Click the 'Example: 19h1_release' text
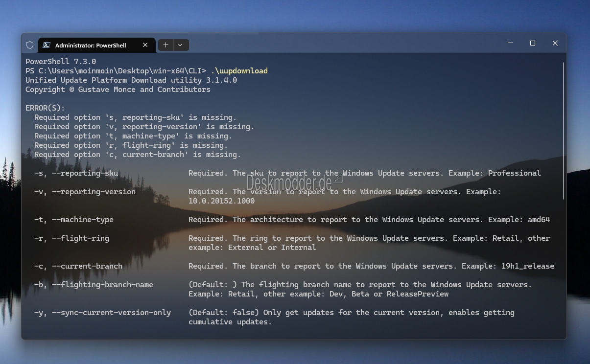Screen dimensions: 590x364 pos(508,266)
